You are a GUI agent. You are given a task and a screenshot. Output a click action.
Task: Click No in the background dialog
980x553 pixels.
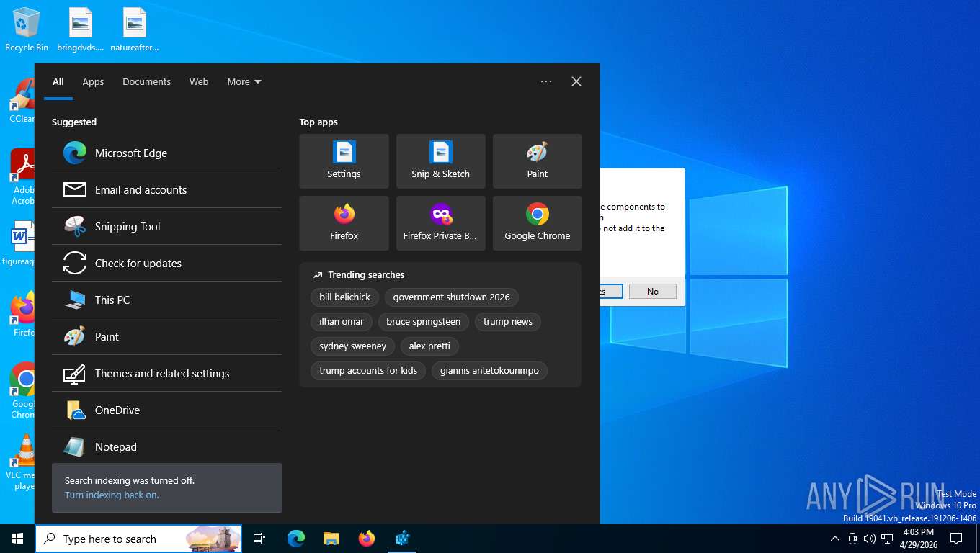pos(652,291)
